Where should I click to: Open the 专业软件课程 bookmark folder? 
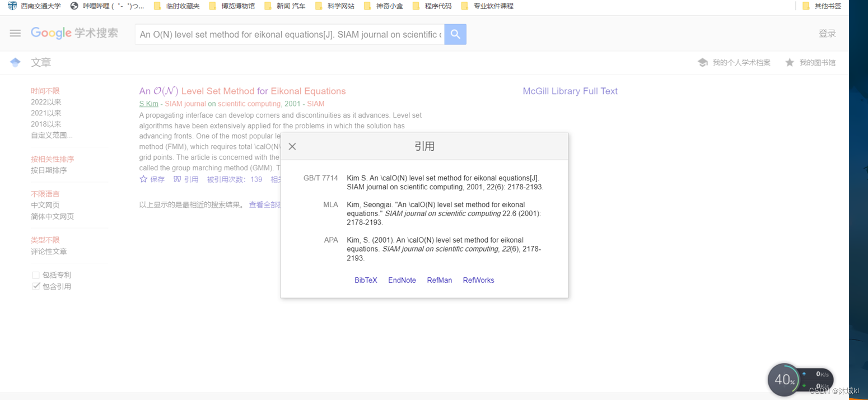tap(487, 6)
